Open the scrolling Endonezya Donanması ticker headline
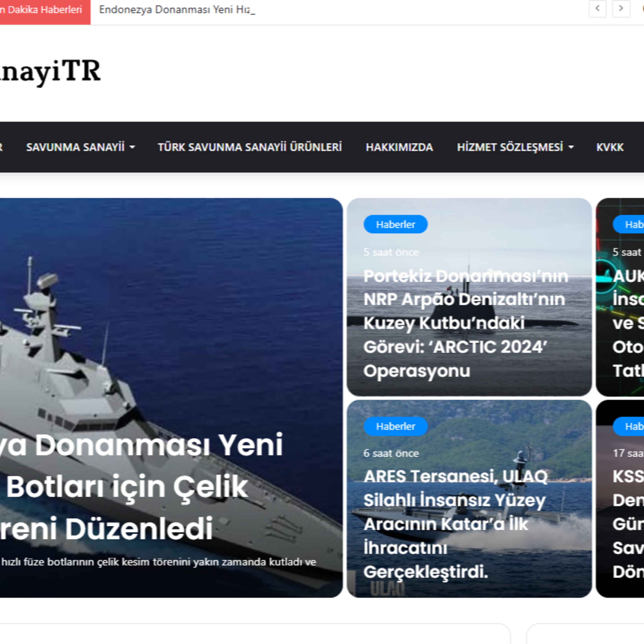Image resolution: width=644 pixels, height=644 pixels. coord(177,10)
